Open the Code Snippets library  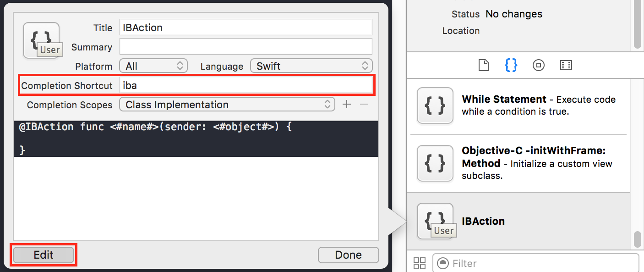[511, 65]
